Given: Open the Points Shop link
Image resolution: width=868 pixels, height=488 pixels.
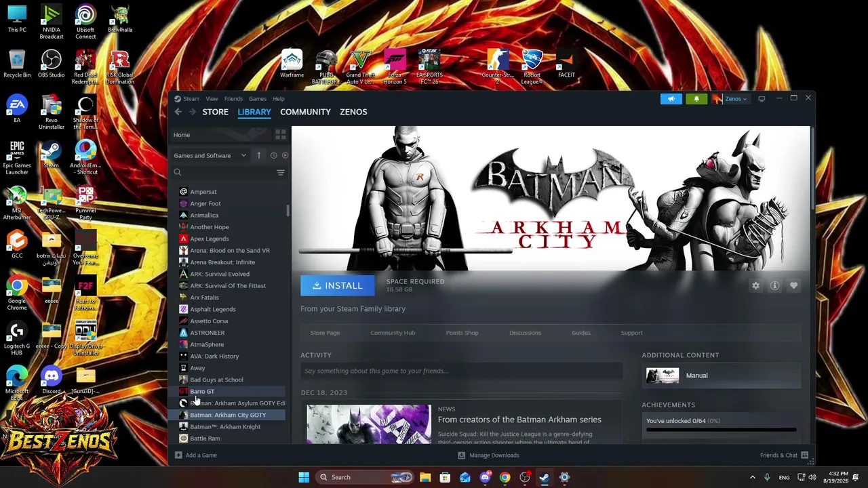Looking at the screenshot, I should tap(462, 333).
